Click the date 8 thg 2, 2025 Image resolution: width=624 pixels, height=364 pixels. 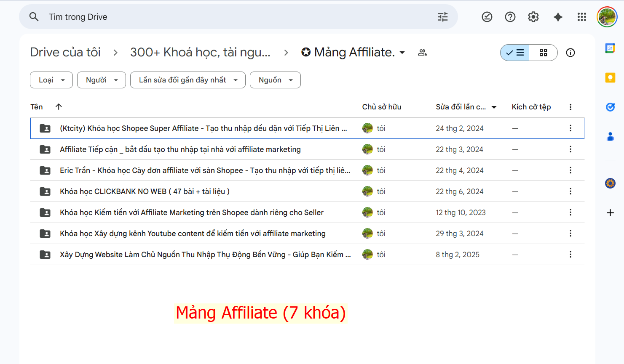tap(458, 255)
